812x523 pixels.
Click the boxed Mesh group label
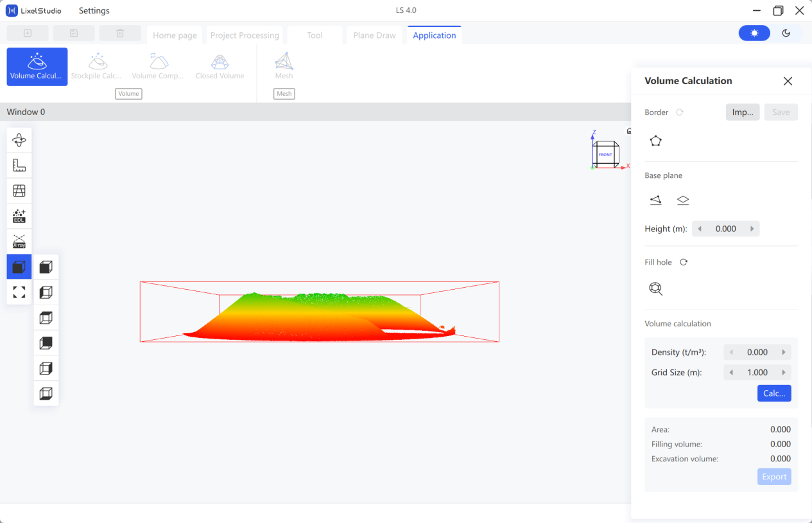point(284,94)
